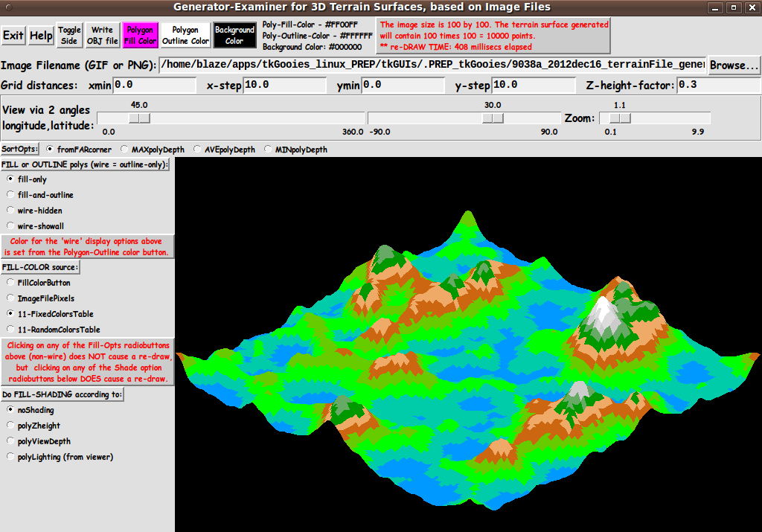Click the longitude slider handle at 45.0

pyautogui.click(x=139, y=118)
